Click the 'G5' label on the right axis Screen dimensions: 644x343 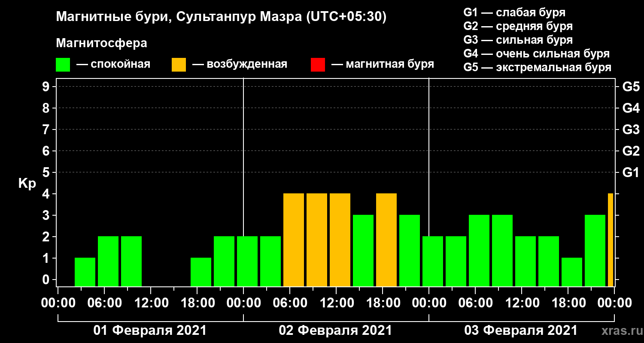click(631, 87)
